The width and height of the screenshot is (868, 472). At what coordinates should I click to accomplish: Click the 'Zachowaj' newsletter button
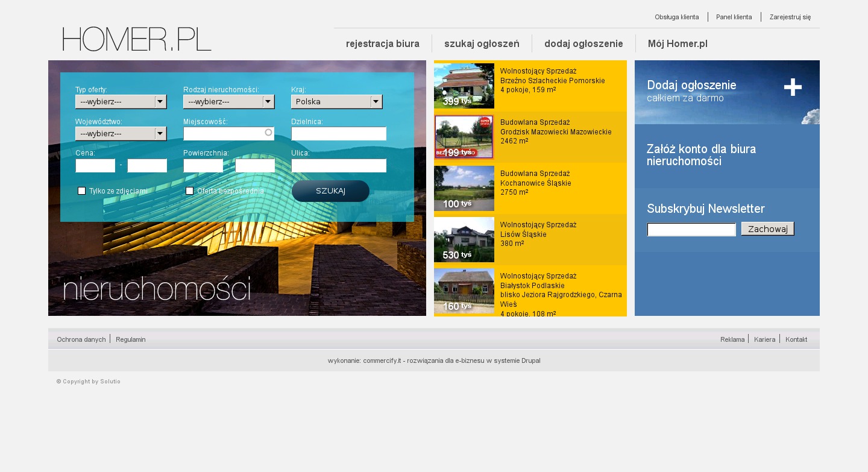(767, 229)
